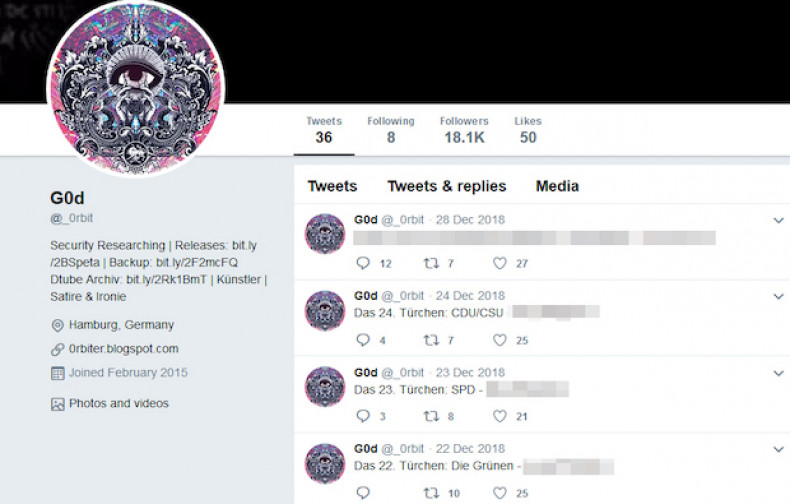Like the 28 Dec 2018 tweet
This screenshot has height=504, width=790.
pyautogui.click(x=499, y=263)
